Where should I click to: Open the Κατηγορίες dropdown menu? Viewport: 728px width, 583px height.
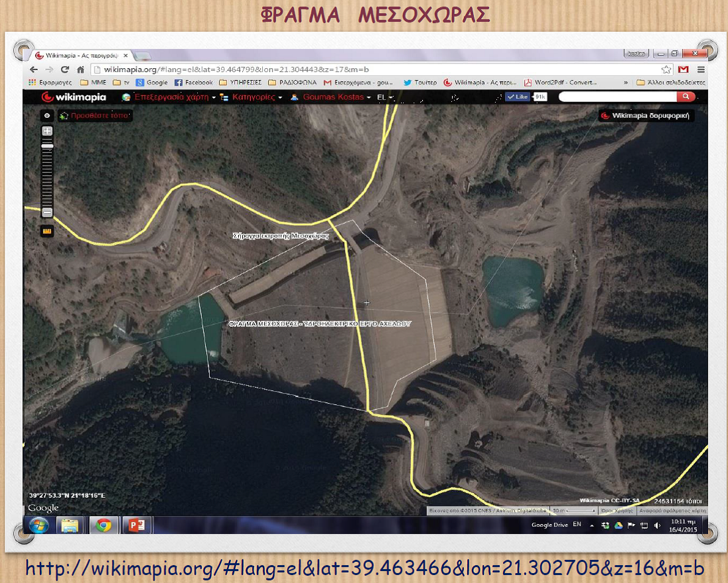pos(257,97)
